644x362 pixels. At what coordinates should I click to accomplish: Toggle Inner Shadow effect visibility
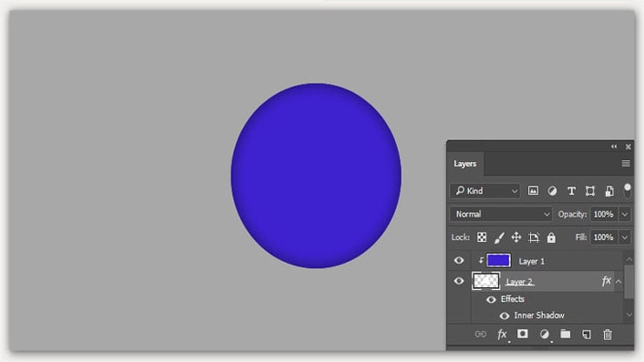tap(504, 316)
